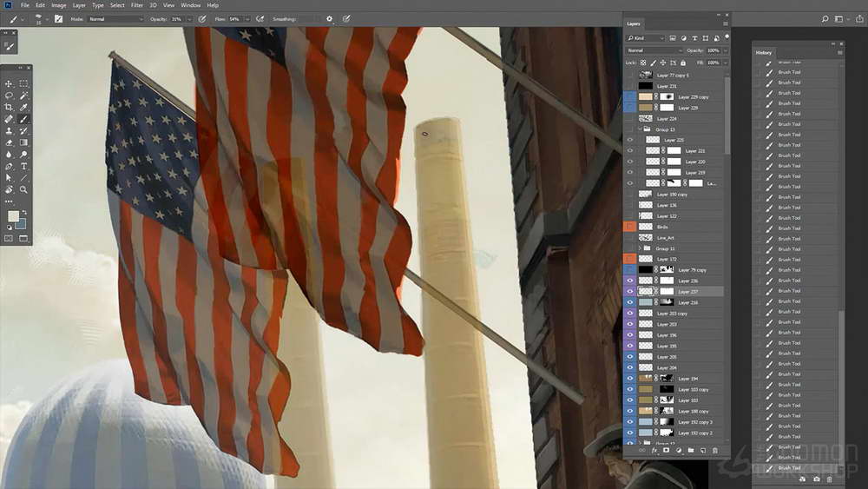The image size is (868, 489).
Task: Expand Group 11
Action: [640, 248]
